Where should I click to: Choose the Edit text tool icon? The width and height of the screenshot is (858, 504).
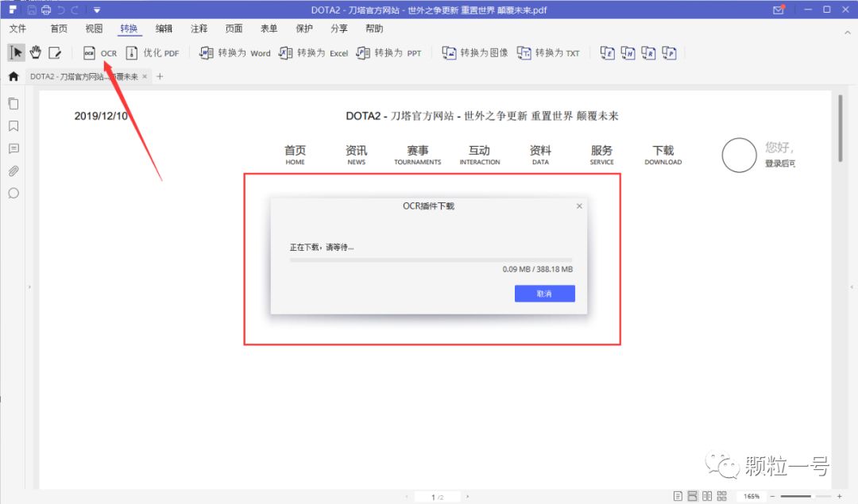click(55, 52)
